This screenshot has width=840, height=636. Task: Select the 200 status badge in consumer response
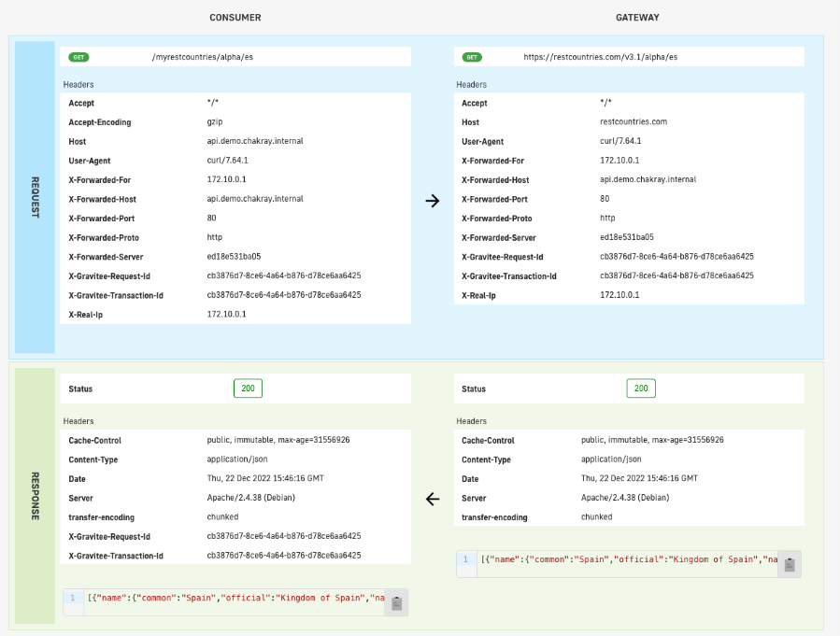pos(248,389)
